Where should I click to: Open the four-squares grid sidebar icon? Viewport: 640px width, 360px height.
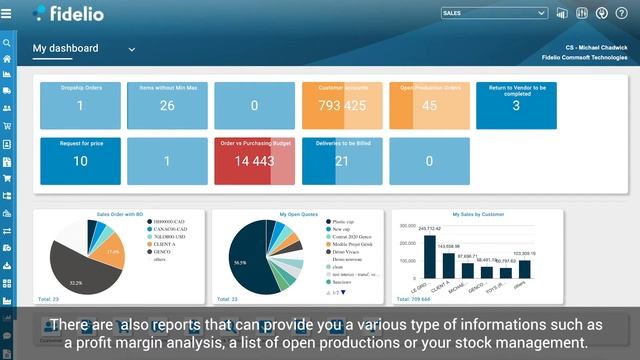[x=7, y=283]
